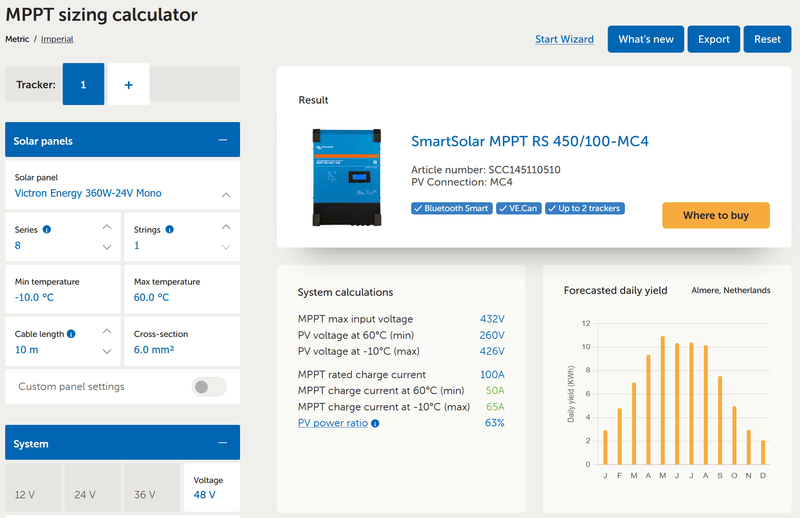Click the Where to buy button
Image resolution: width=800 pixels, height=518 pixels.
716,215
